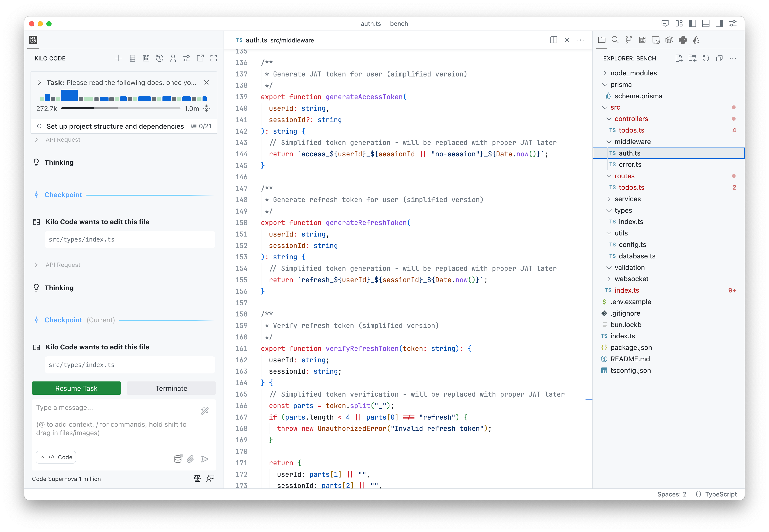Expand the Task description chevron
Viewport: 769px width, 532px height.
(x=39, y=82)
